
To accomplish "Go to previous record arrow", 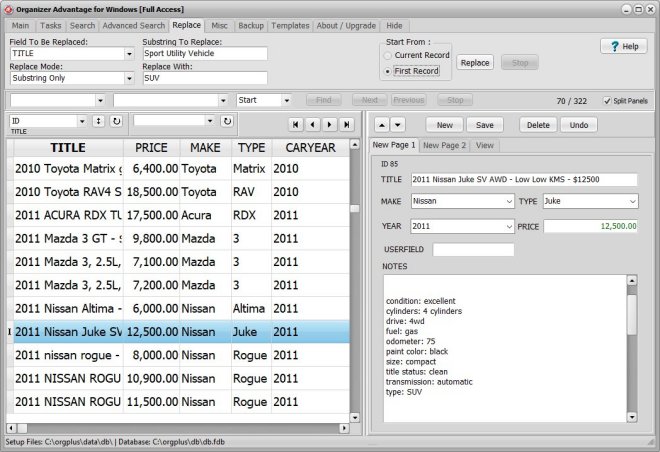I will [312, 124].
